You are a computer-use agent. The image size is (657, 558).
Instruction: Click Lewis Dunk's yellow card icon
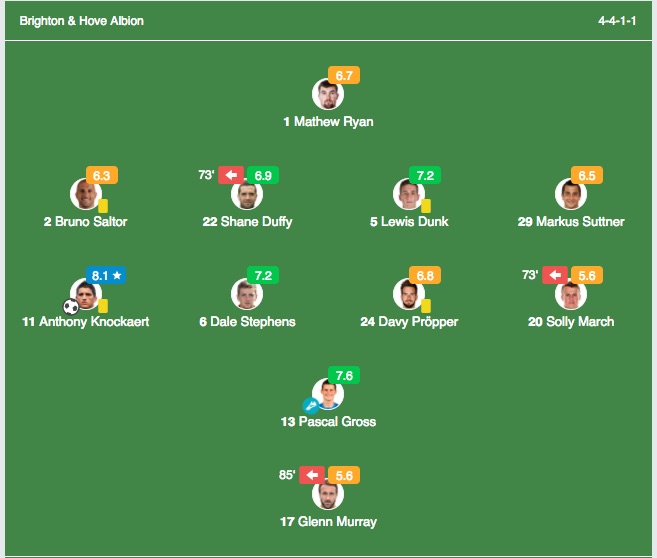tap(426, 206)
